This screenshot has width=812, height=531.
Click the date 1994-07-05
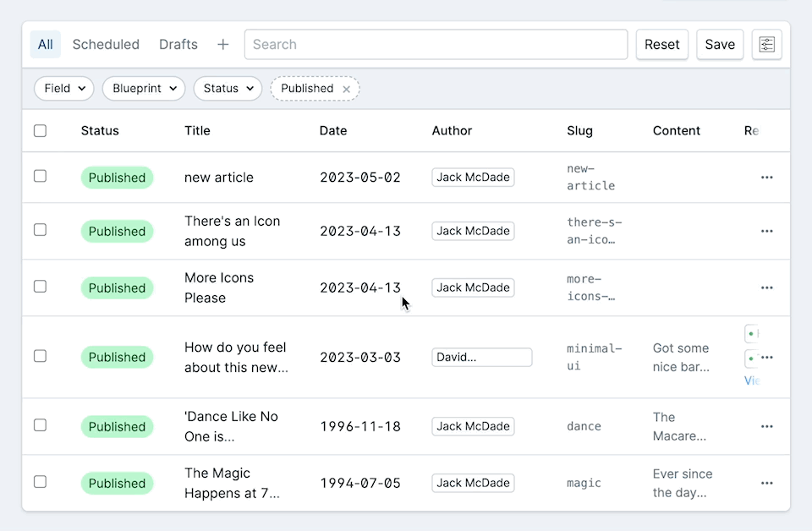coord(360,483)
